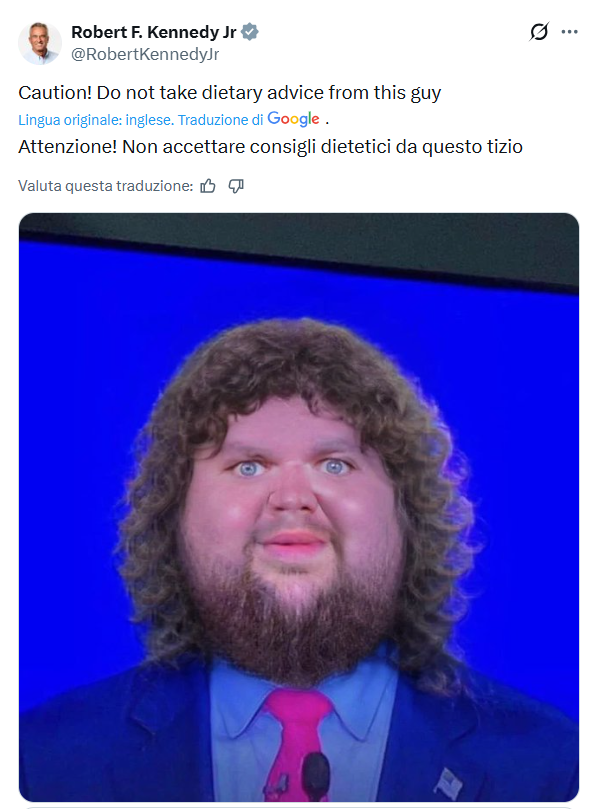Click the "Traduzione di" text

tap(220, 120)
